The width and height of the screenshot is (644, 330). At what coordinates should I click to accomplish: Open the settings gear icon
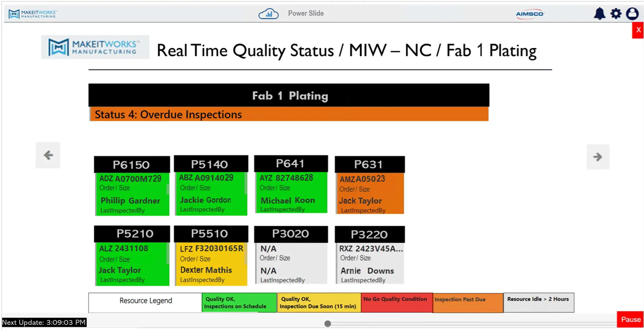point(616,14)
